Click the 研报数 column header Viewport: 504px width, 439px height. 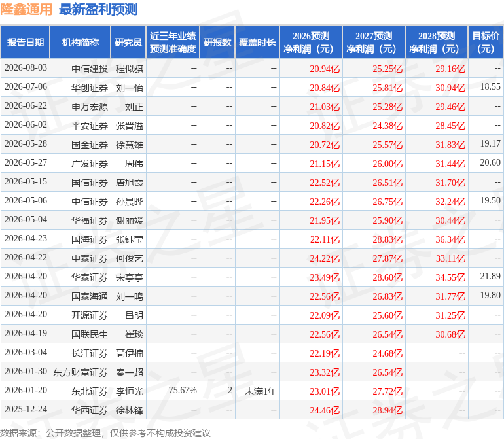[217, 43]
